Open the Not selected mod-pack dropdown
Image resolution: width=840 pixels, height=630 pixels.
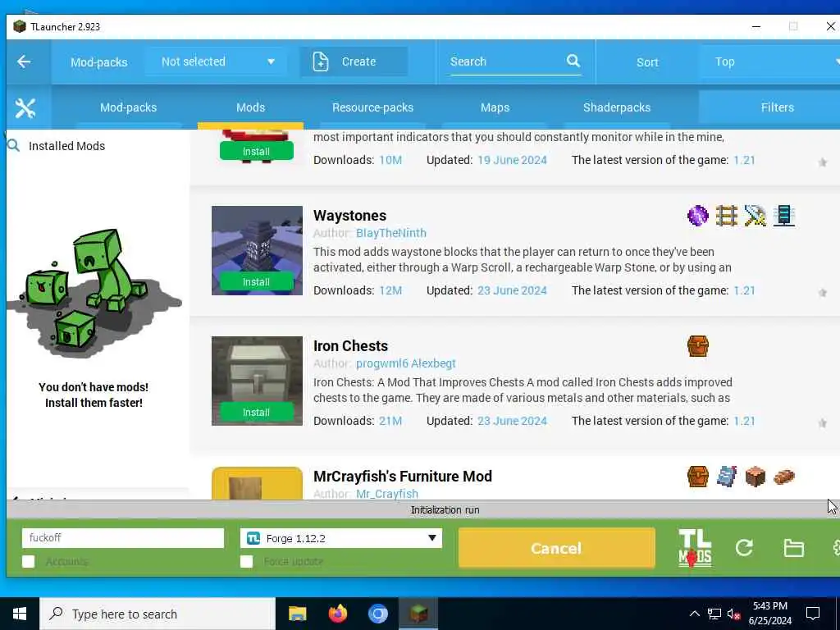pos(217,62)
